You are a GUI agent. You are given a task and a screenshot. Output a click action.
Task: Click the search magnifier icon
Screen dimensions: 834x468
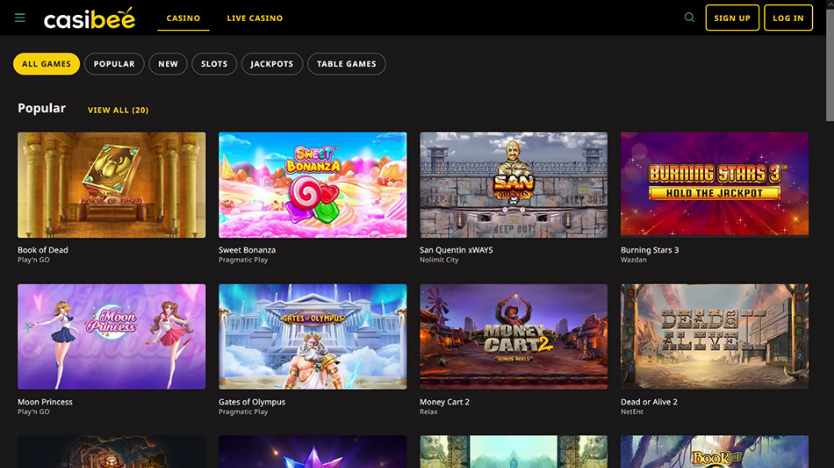(689, 18)
